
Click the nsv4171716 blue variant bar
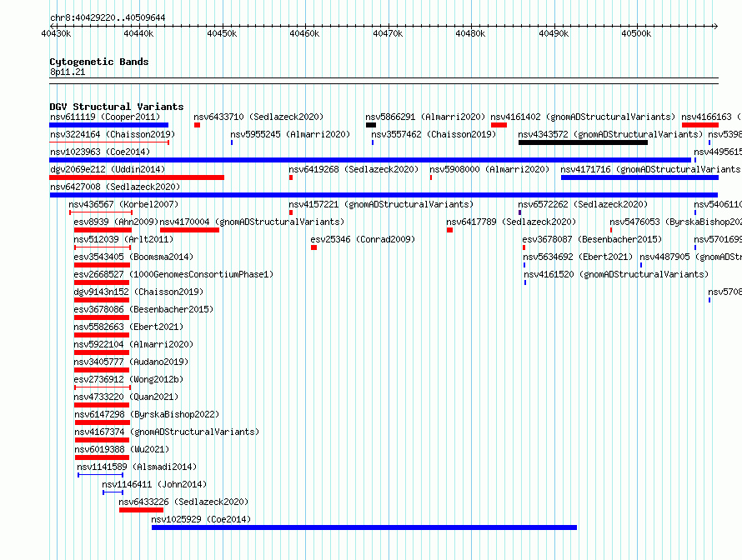coord(639,177)
